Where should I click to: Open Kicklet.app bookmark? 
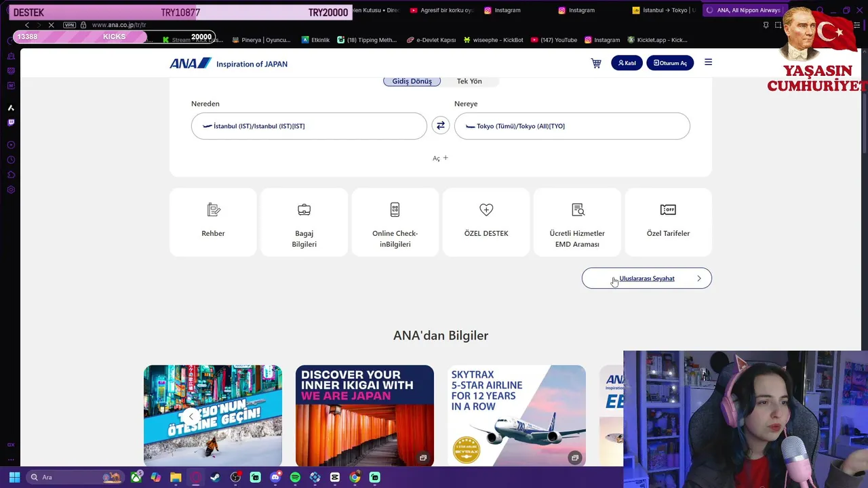click(x=658, y=40)
